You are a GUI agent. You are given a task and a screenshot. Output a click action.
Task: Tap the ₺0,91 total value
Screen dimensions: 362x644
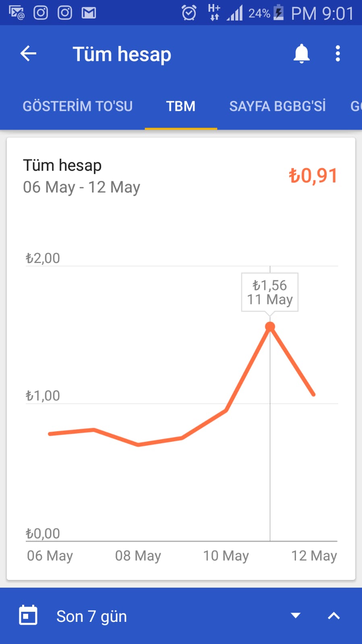pyautogui.click(x=313, y=176)
